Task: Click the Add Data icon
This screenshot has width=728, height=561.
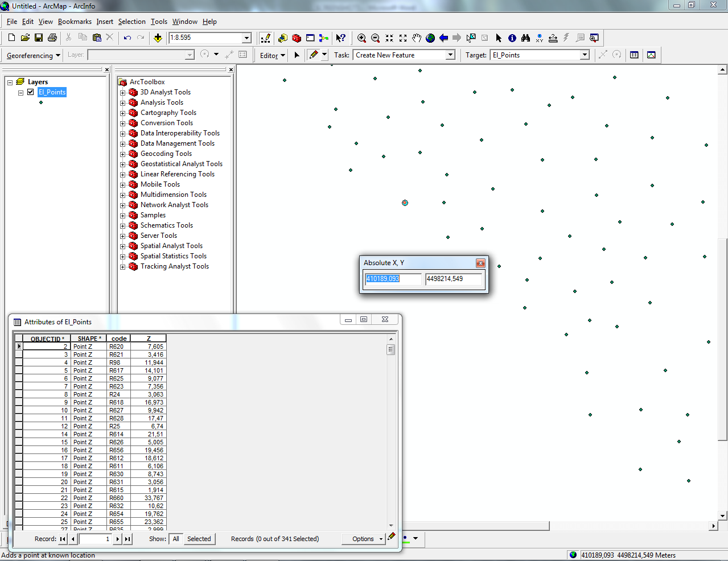Action: [x=158, y=38]
